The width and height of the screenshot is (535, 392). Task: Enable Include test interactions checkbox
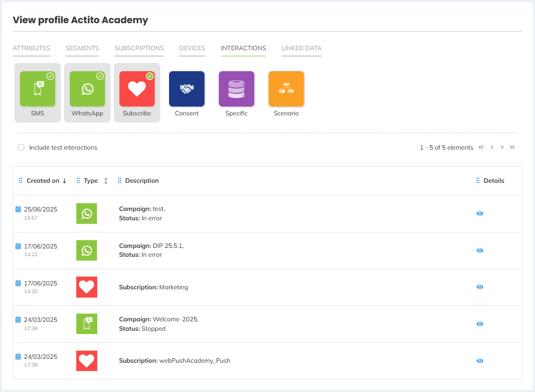pos(21,147)
